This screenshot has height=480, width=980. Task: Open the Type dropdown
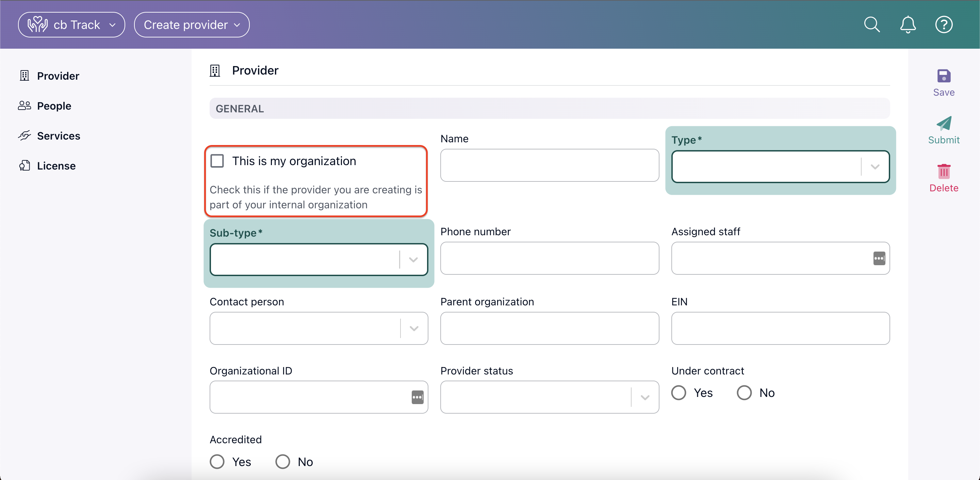[780, 167]
